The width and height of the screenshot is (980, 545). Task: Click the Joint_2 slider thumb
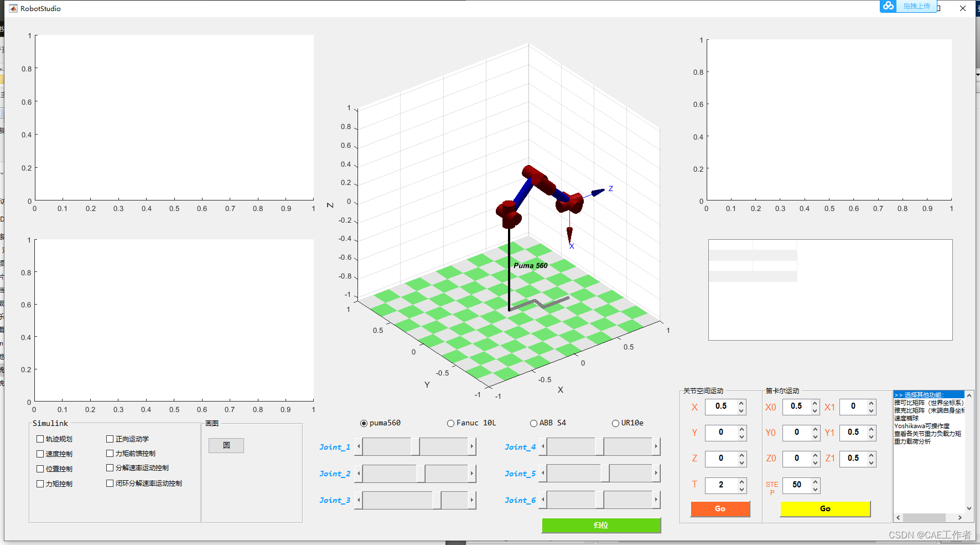(x=421, y=473)
